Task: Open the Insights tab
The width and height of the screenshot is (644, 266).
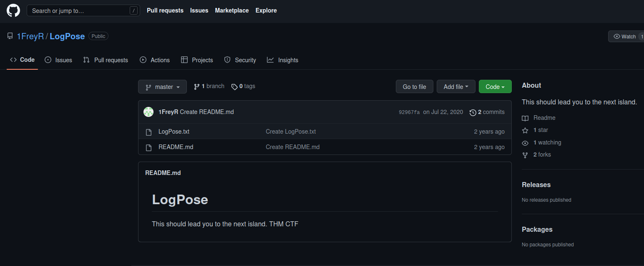Action: click(x=283, y=60)
